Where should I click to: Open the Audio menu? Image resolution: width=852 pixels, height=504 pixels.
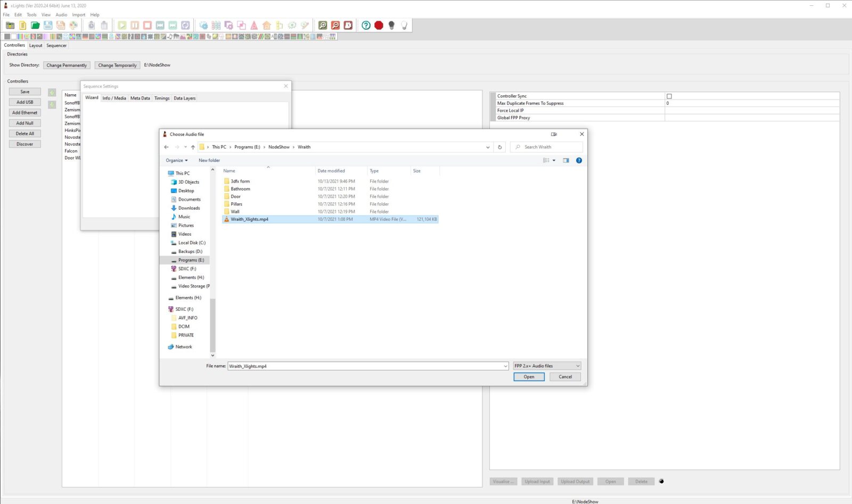tap(61, 14)
